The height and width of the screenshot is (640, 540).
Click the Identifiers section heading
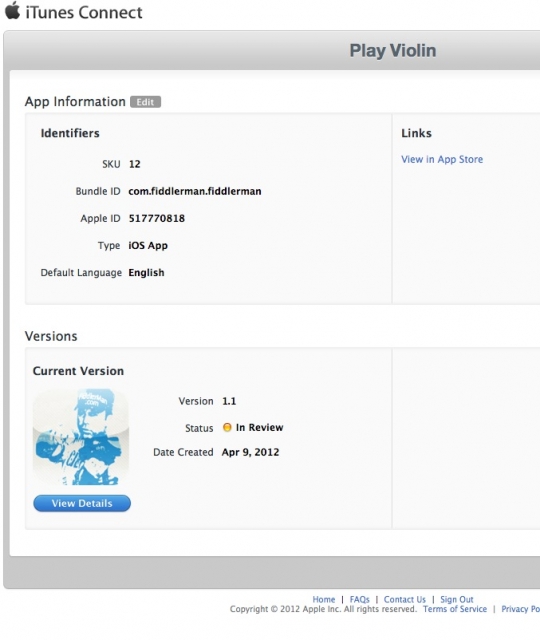coord(70,133)
